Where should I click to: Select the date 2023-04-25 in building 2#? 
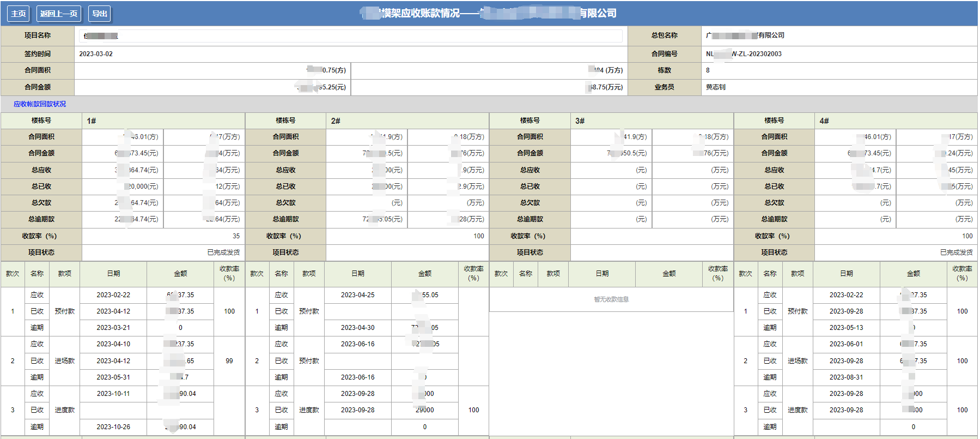(x=357, y=295)
